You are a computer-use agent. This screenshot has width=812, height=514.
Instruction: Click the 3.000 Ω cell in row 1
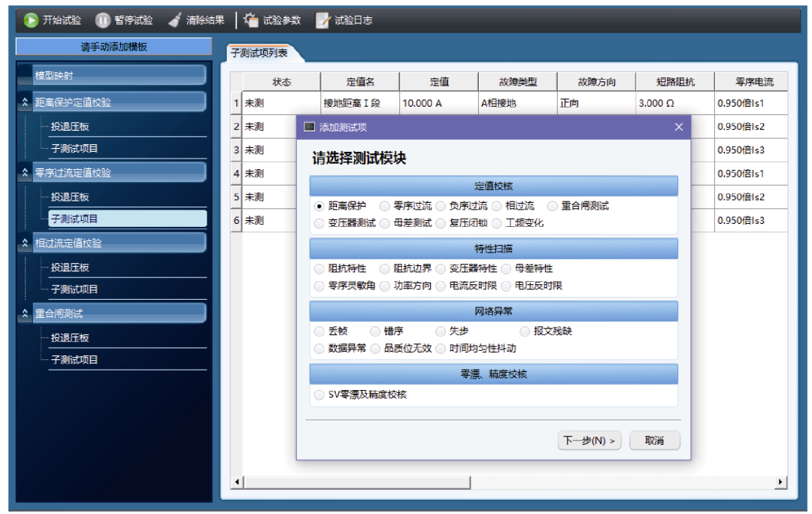click(675, 103)
